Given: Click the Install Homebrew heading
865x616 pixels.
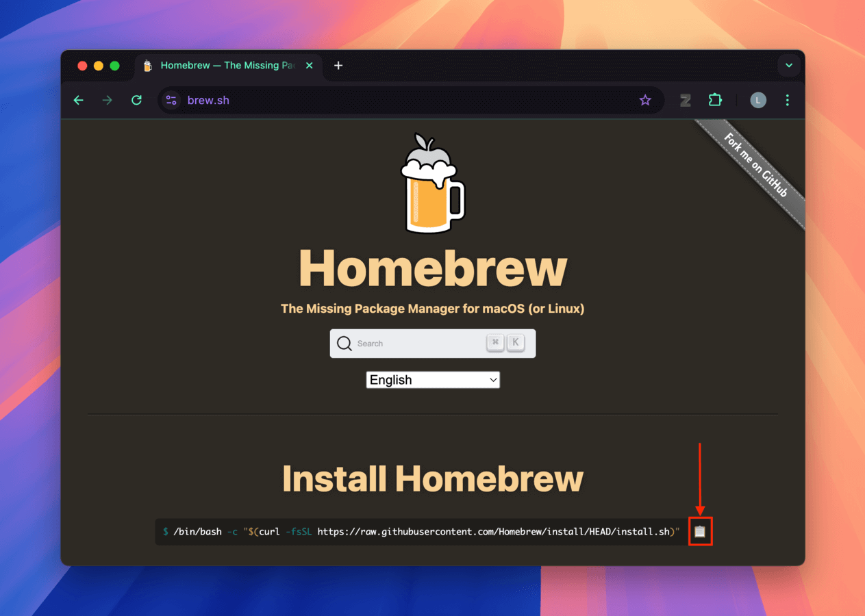Looking at the screenshot, I should (433, 478).
